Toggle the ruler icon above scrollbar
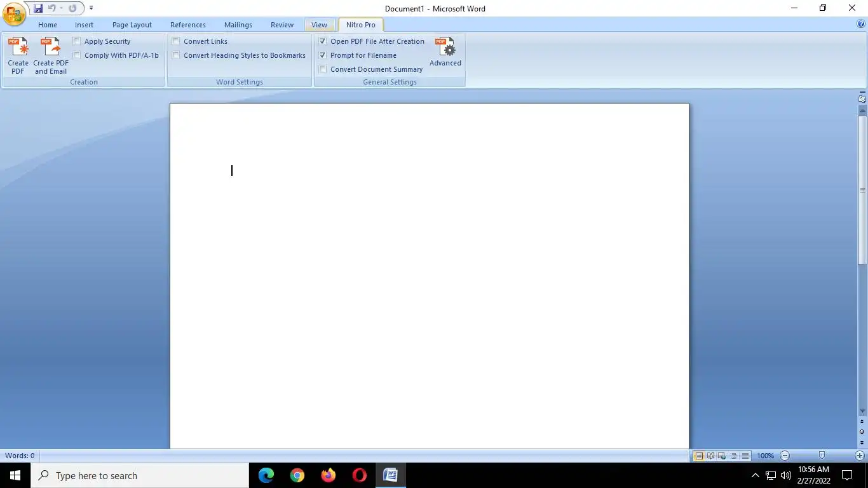The height and width of the screenshot is (488, 868). [862, 98]
